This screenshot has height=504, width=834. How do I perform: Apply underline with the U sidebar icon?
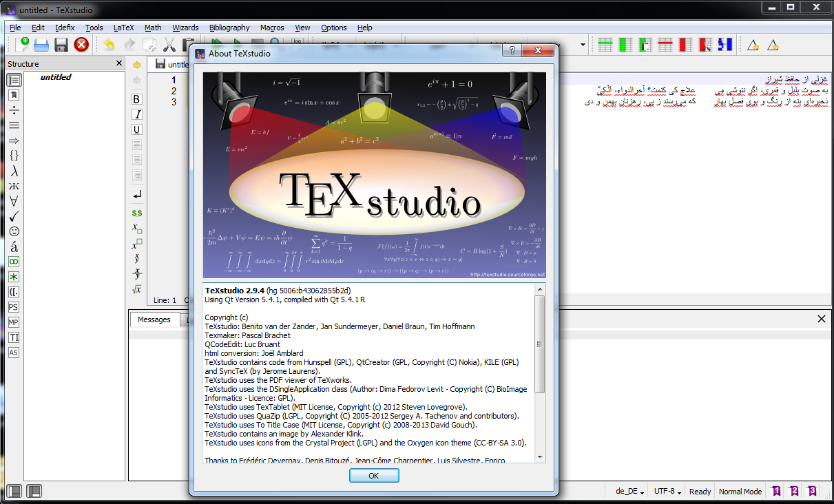(137, 129)
